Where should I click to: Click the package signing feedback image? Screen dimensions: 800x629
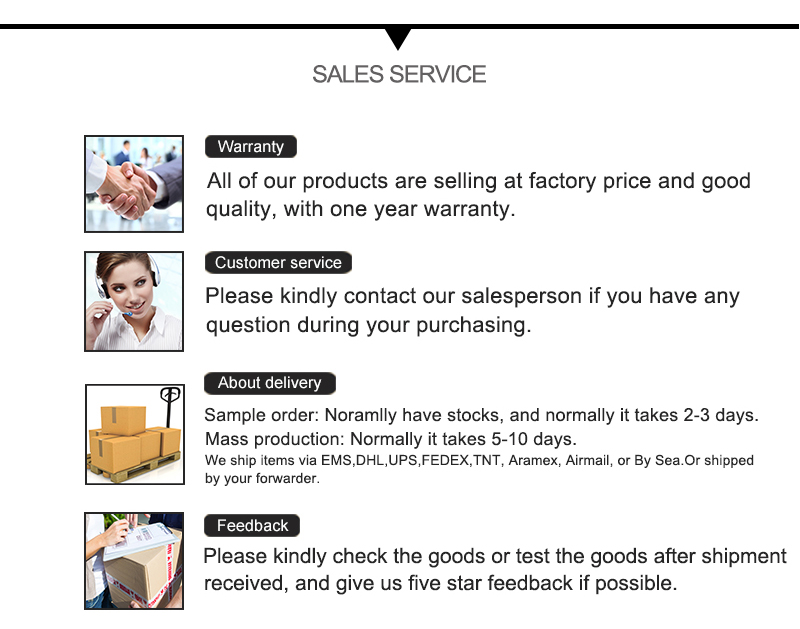click(x=134, y=561)
